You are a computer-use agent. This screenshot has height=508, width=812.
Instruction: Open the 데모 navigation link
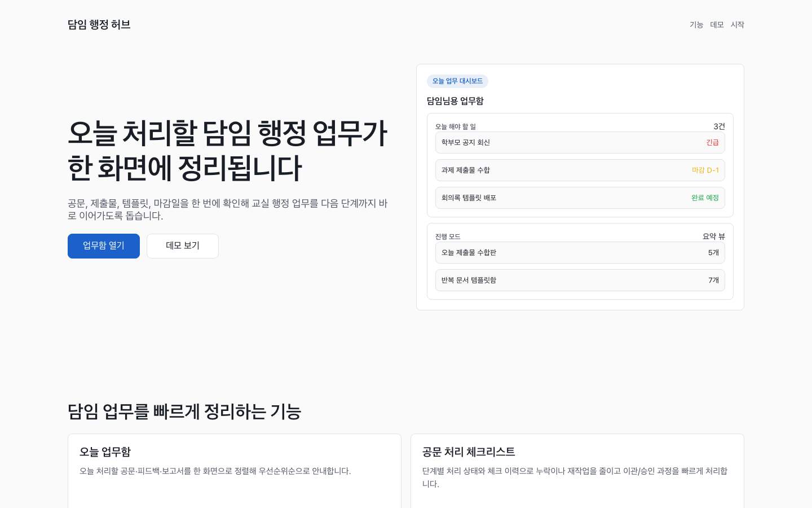click(717, 25)
